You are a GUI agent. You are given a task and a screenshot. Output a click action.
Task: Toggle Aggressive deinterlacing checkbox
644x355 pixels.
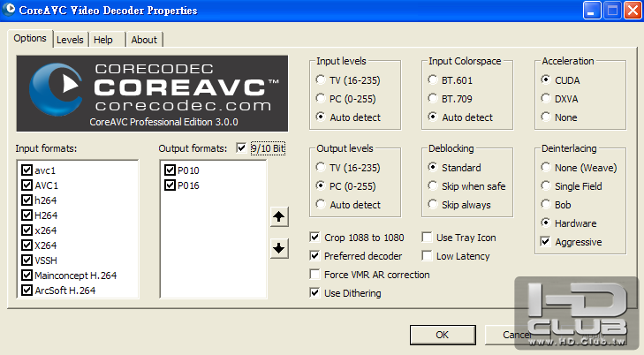[545, 242]
